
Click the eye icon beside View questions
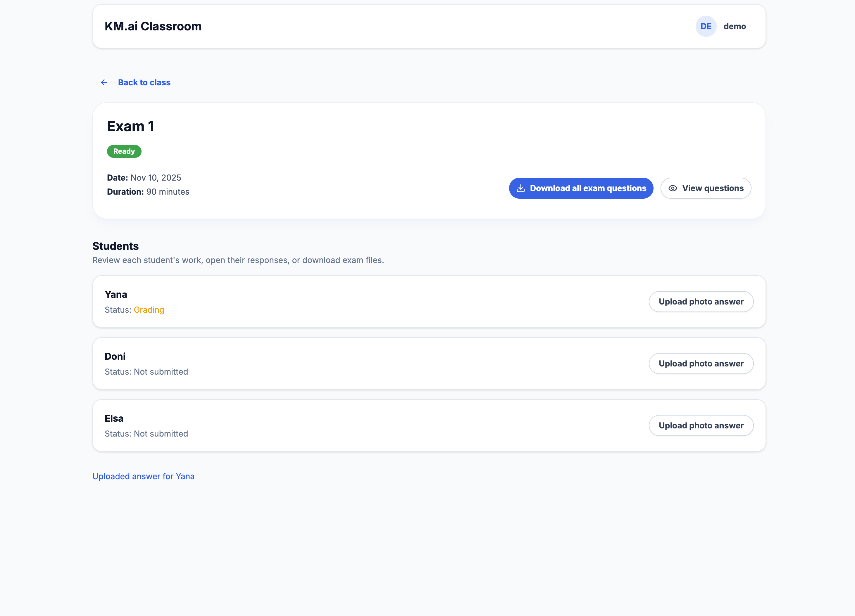coord(673,188)
